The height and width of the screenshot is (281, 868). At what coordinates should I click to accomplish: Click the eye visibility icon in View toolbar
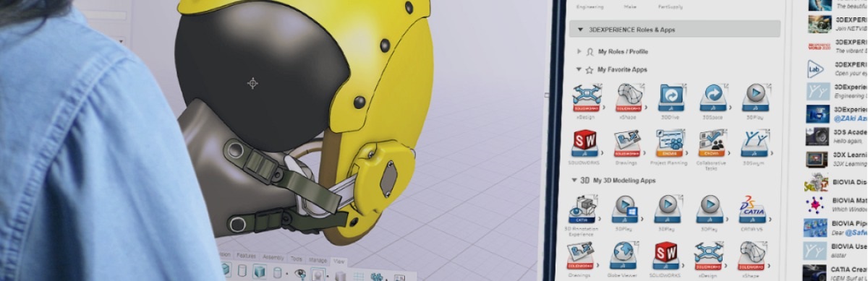coord(299,274)
